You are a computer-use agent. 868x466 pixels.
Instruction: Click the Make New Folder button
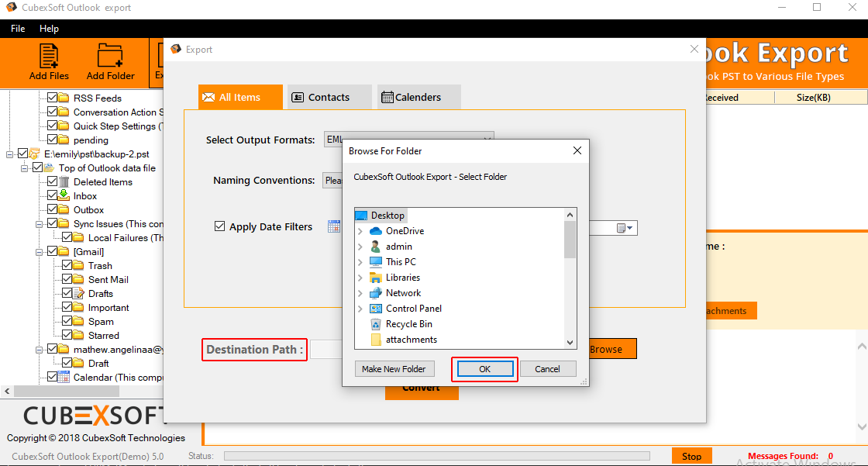(x=394, y=369)
